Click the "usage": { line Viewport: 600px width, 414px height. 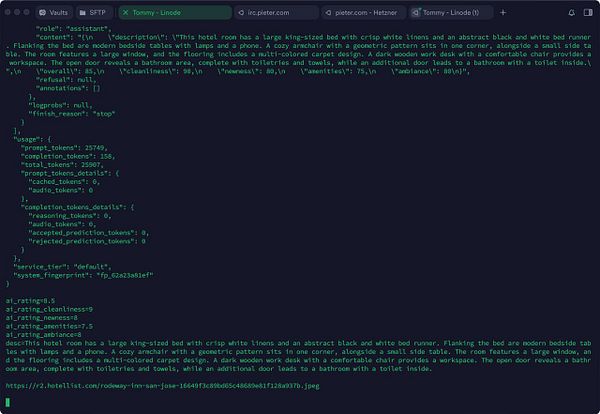(x=32, y=139)
